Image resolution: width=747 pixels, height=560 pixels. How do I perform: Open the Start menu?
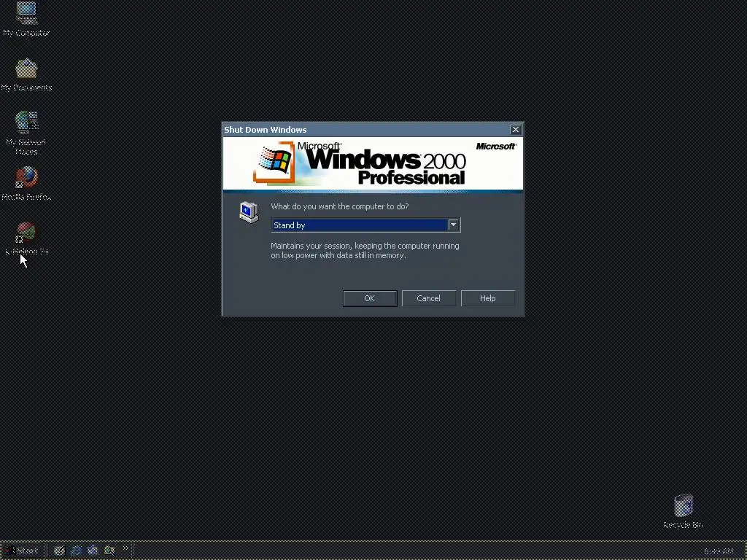click(x=22, y=551)
